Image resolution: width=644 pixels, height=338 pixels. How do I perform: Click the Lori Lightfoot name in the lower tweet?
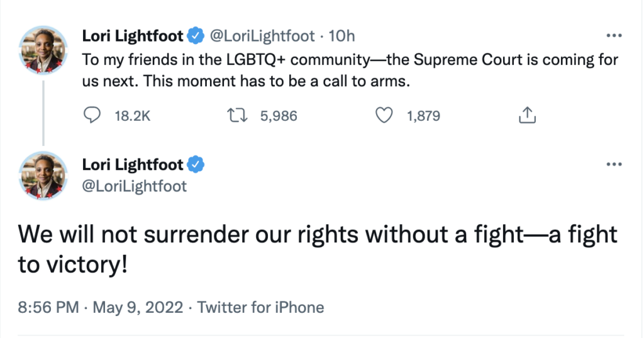point(133,165)
